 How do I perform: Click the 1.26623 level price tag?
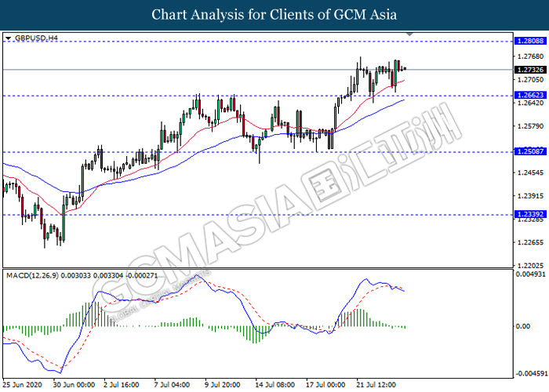tap(530, 96)
